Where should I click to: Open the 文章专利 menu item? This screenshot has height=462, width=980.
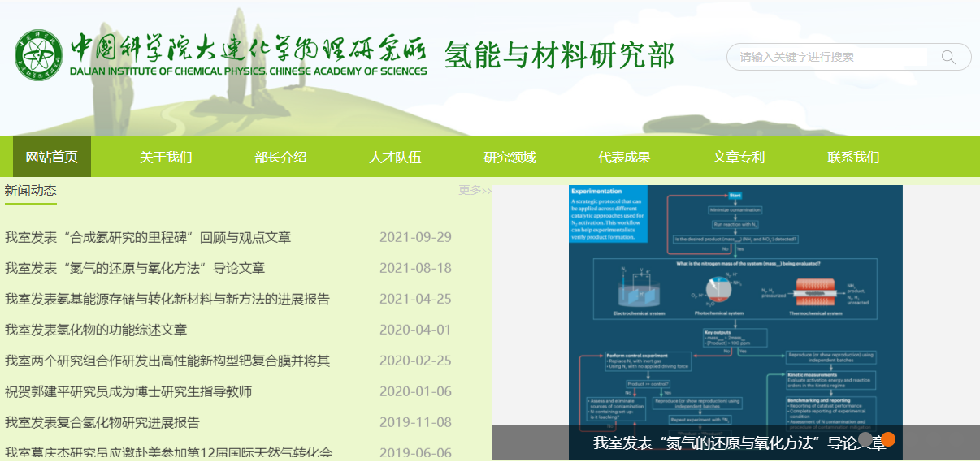[739, 157]
